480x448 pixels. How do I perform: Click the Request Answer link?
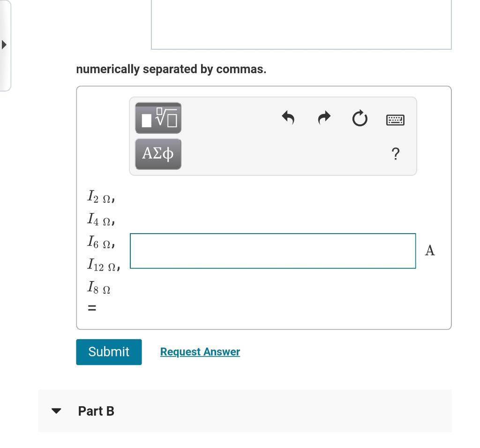(199, 352)
